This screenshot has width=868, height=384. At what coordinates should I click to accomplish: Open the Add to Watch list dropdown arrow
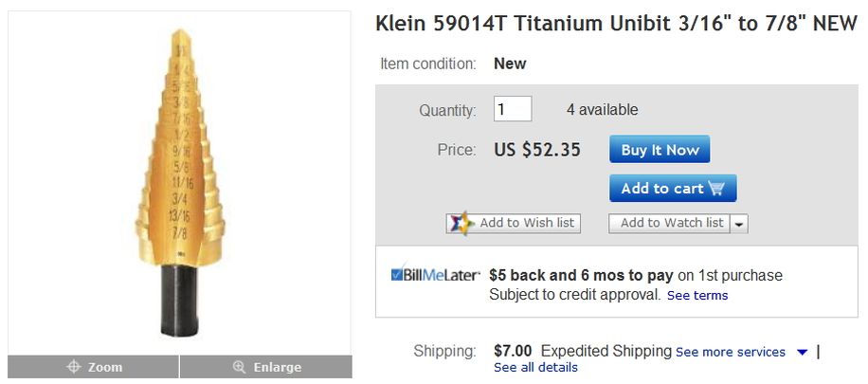pos(740,224)
